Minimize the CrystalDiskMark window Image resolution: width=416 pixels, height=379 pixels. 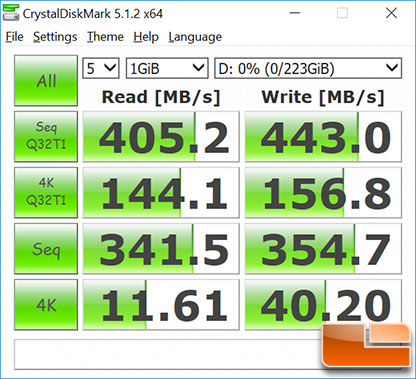coord(295,13)
